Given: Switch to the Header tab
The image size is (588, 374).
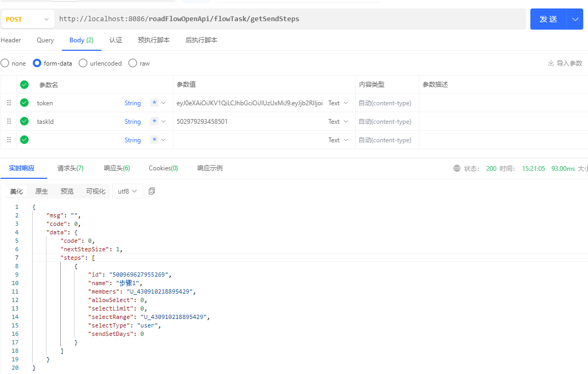Looking at the screenshot, I should (x=11, y=40).
